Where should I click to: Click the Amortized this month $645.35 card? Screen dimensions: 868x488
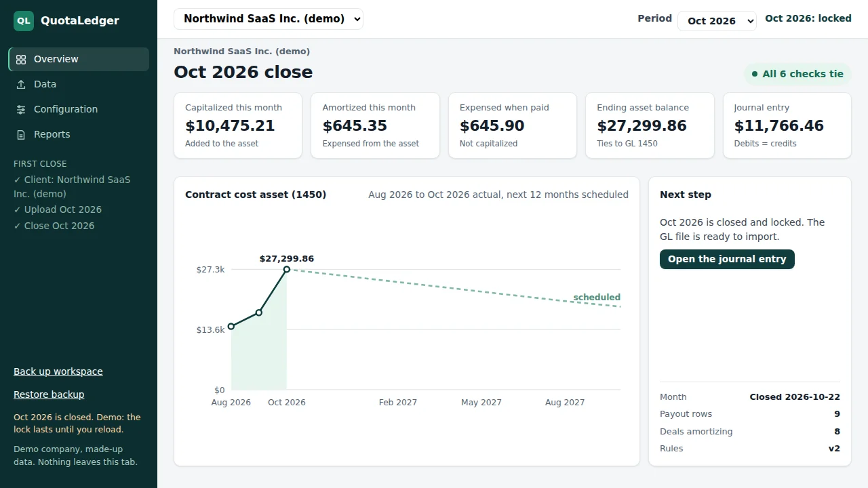pyautogui.click(x=375, y=126)
